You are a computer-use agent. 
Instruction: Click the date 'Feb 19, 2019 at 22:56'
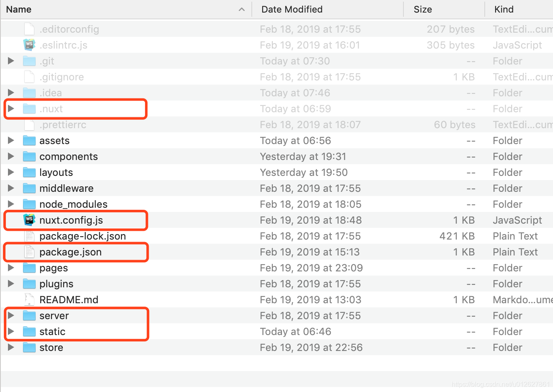point(311,348)
